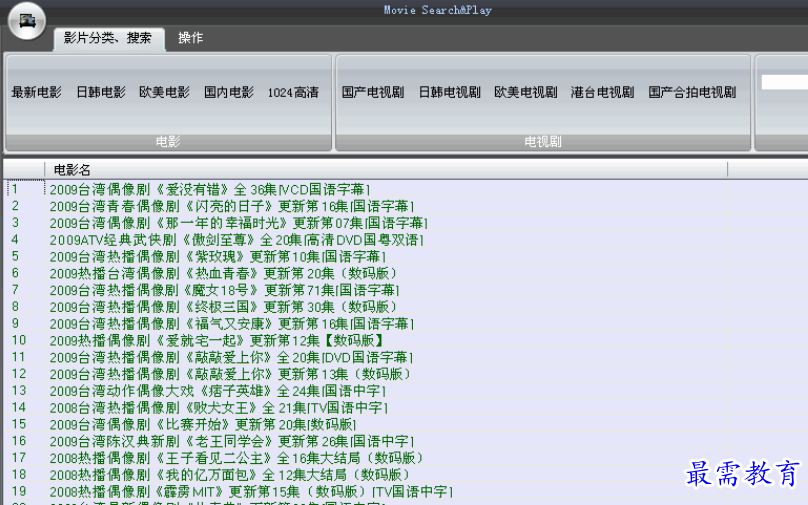Screen dimensions: 808x505
Task: Select the 国内电影 category
Action: (229, 93)
